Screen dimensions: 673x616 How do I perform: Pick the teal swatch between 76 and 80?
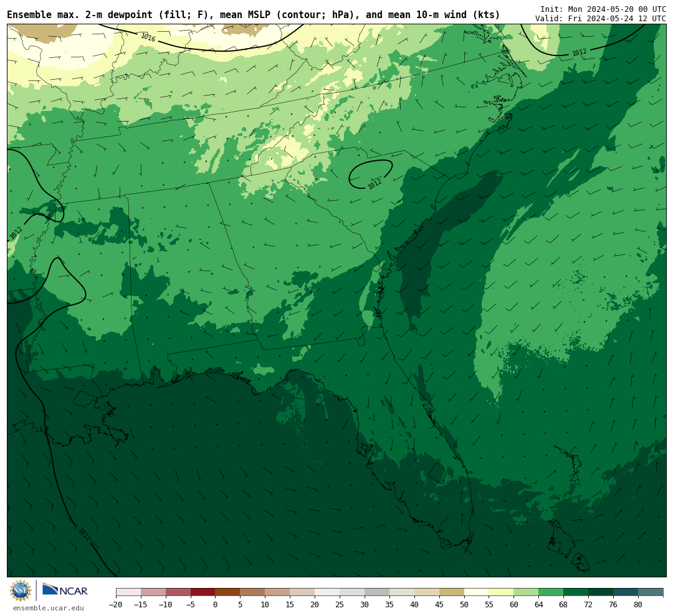(626, 592)
